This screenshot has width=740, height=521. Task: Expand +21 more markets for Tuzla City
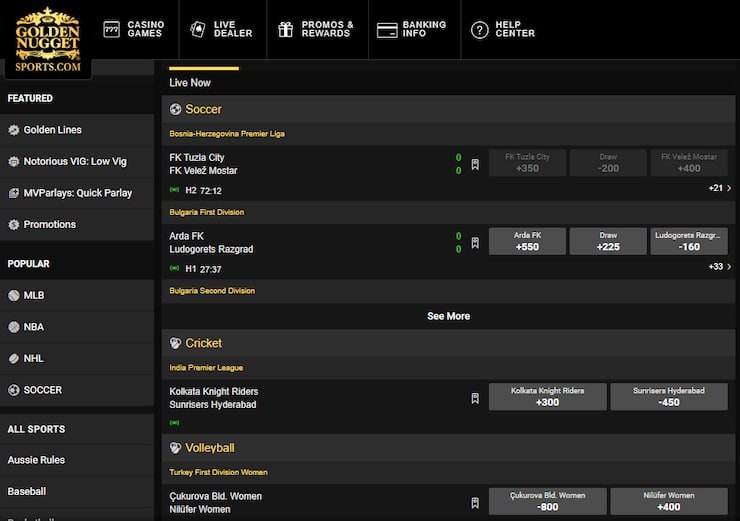(x=719, y=188)
